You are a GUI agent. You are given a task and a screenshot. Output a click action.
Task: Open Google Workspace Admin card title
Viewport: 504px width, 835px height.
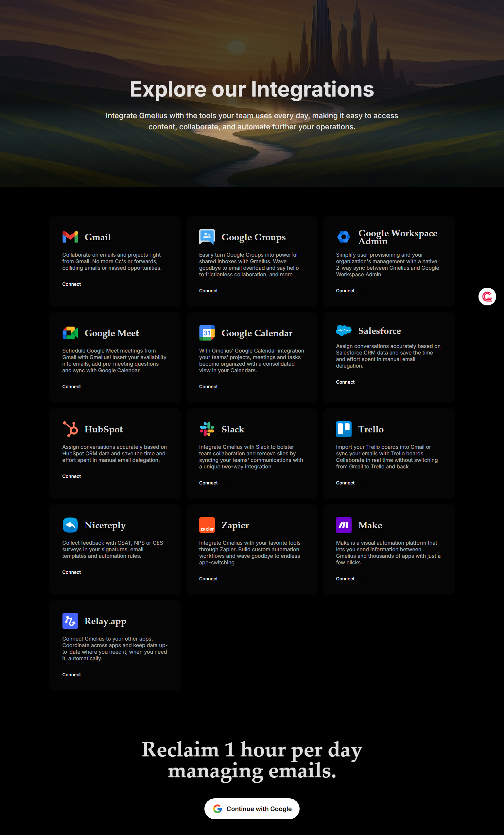pos(398,237)
